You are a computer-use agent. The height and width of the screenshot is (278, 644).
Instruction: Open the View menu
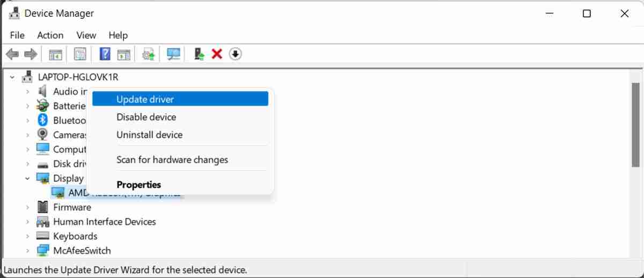tap(86, 35)
